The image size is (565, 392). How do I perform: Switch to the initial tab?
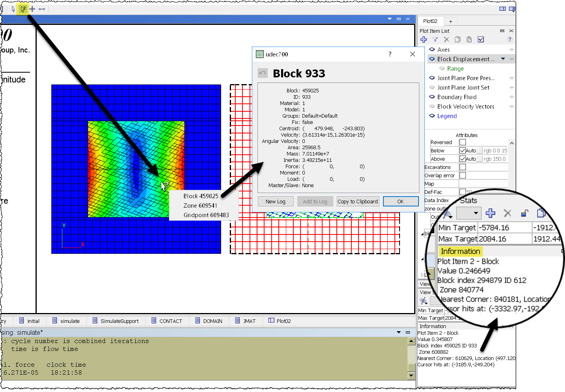point(30,321)
